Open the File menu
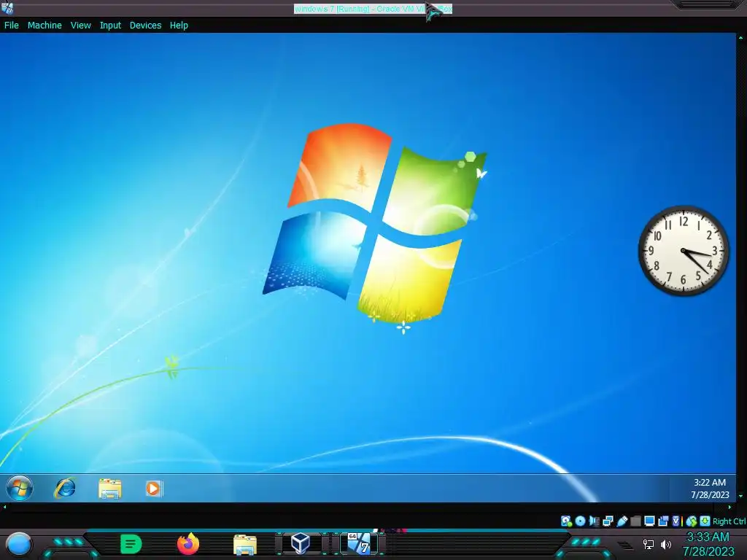 point(12,26)
